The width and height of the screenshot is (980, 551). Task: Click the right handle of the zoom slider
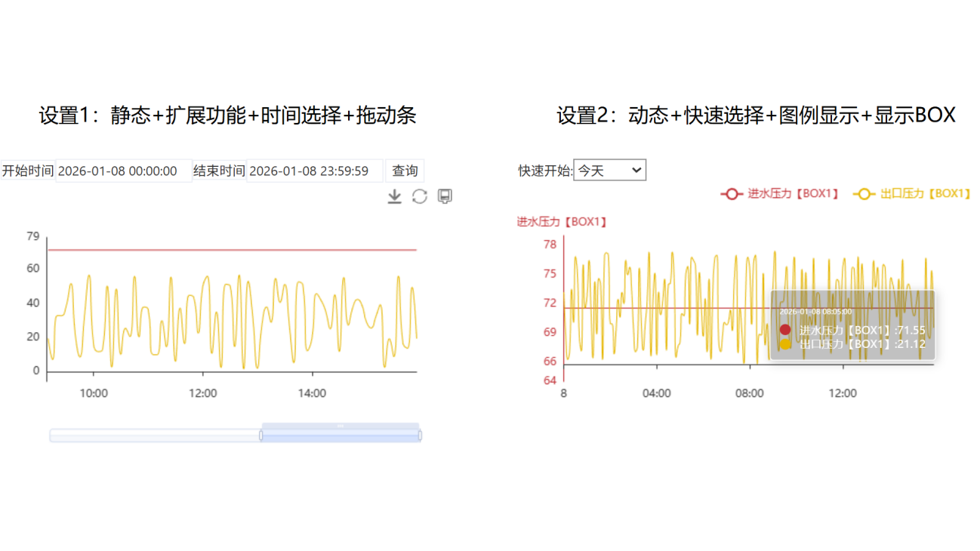click(x=420, y=436)
